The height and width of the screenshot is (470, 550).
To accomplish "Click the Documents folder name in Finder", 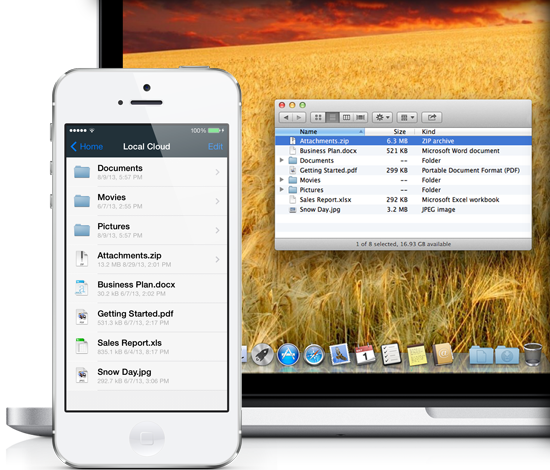I will [x=316, y=161].
